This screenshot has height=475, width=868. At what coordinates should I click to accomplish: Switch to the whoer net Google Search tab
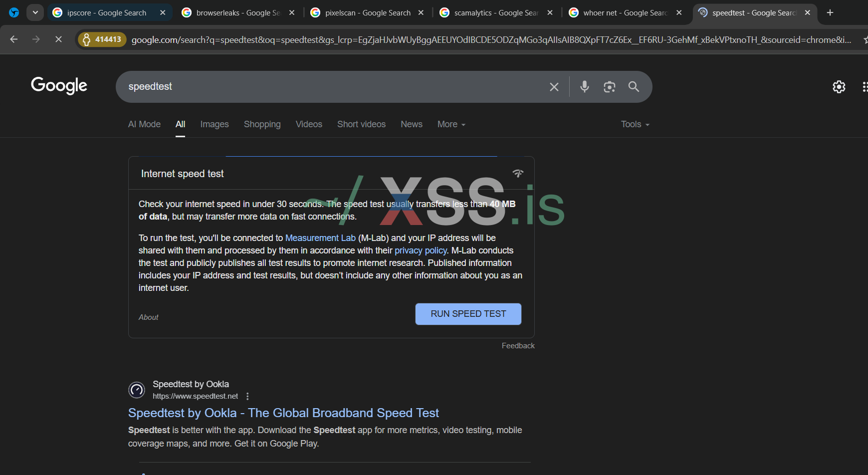626,12
